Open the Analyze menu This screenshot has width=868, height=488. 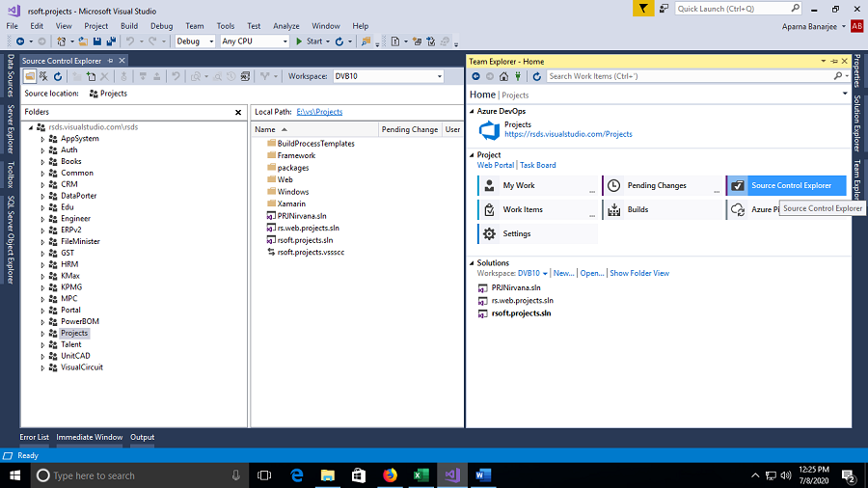pyautogui.click(x=286, y=26)
